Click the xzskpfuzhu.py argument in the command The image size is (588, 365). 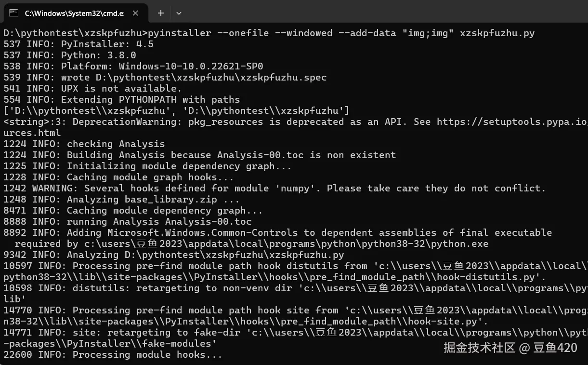(x=497, y=33)
